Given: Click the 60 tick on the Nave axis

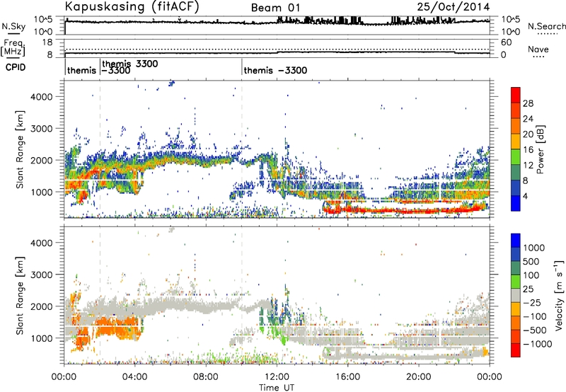Looking at the screenshot, I should [x=507, y=42].
